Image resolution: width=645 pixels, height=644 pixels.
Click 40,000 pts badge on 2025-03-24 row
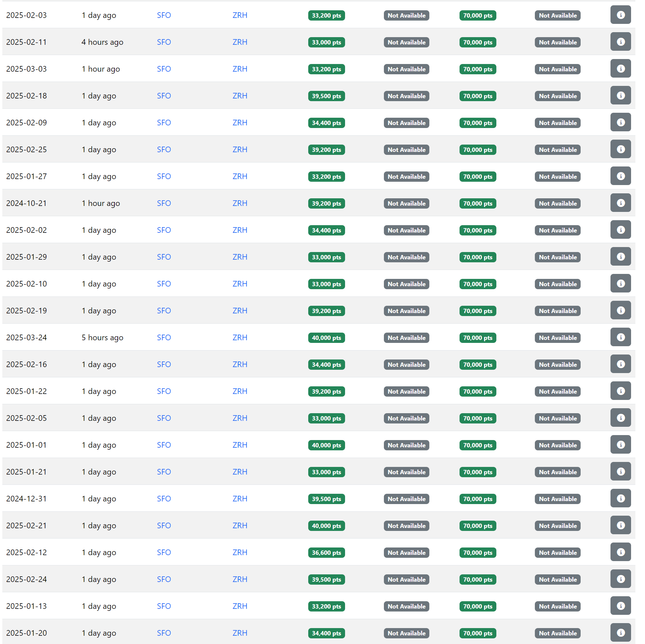[326, 338]
